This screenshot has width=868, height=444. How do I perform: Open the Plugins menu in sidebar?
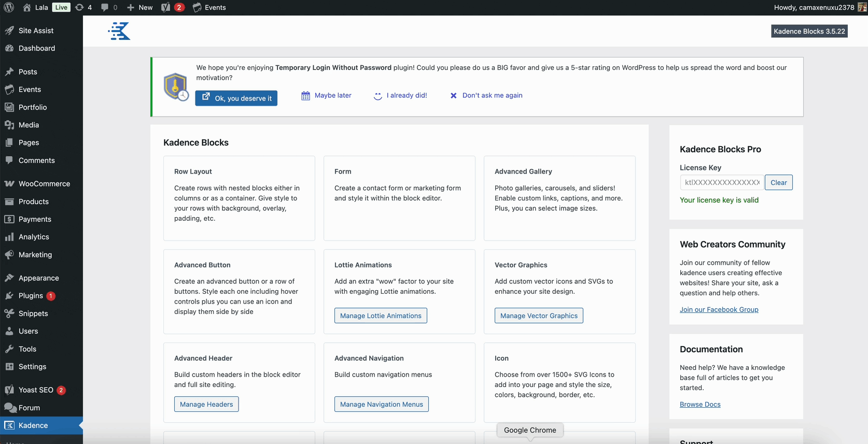(x=31, y=296)
